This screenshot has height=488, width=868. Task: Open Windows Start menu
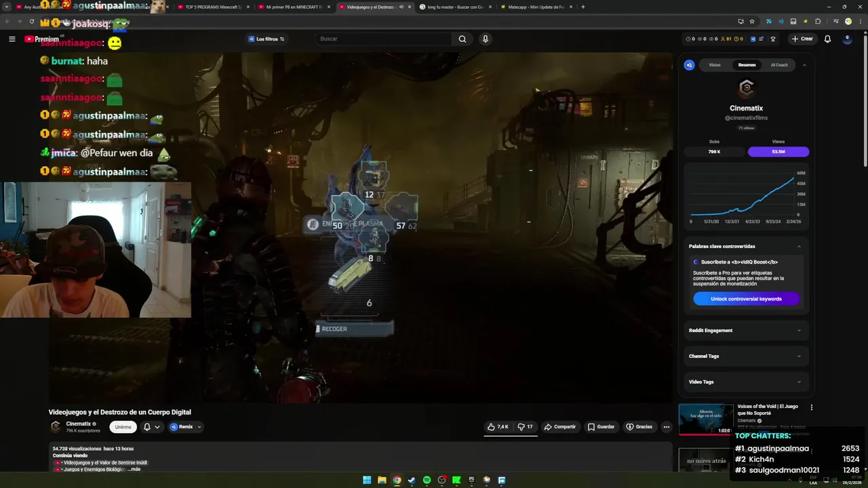point(367,480)
